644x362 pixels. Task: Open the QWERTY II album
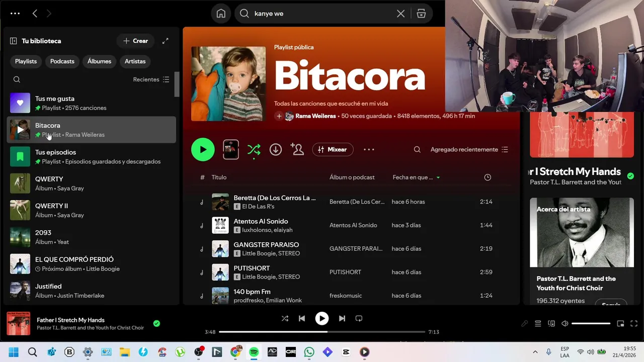(92, 210)
